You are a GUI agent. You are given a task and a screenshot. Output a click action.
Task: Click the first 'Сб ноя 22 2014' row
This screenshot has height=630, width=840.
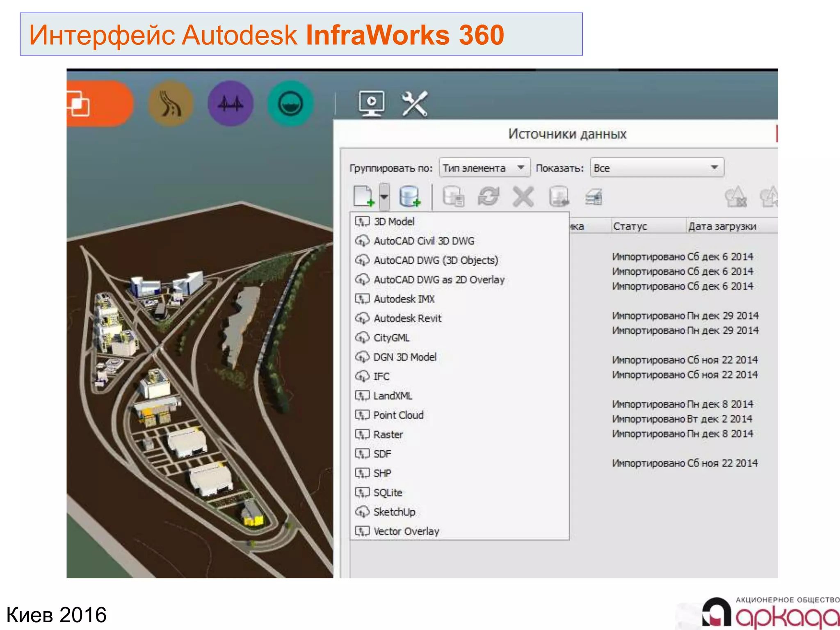685,360
